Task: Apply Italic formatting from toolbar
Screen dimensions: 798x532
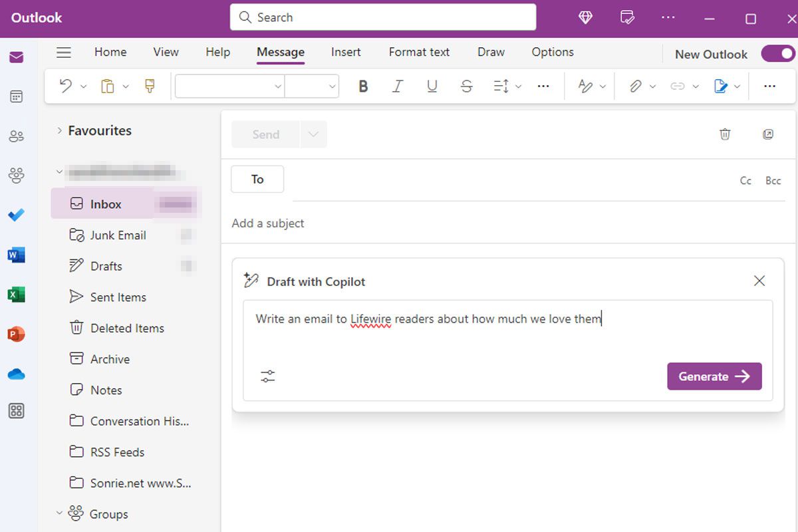Action: [x=398, y=86]
